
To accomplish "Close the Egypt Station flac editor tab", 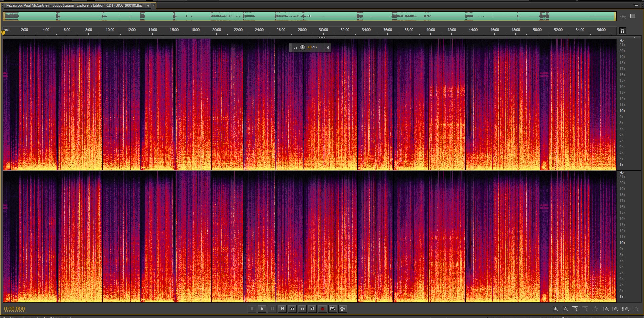I will [154, 6].
